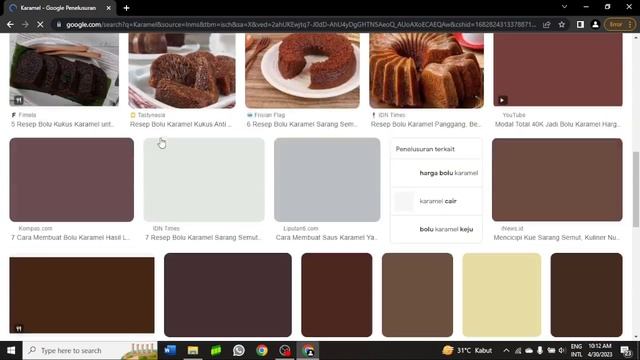Screen dimensions: 640x360
Task: Click the address bar URL
Action: [301, 24]
